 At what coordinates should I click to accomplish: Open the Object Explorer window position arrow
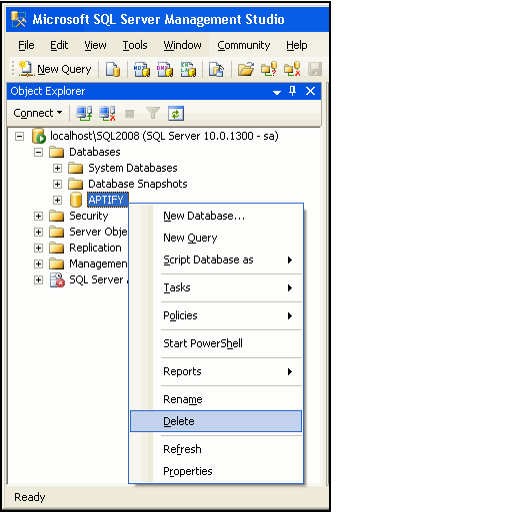(x=277, y=92)
